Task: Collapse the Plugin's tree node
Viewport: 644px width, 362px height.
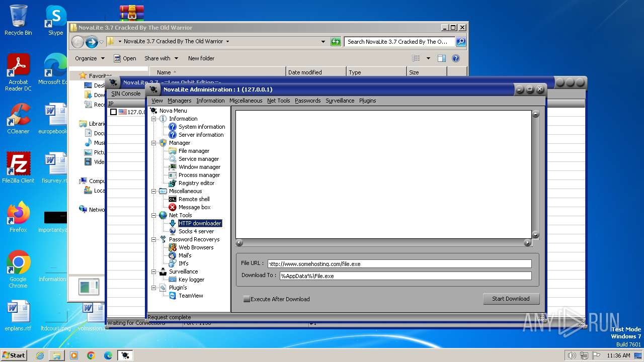Action: (154, 288)
